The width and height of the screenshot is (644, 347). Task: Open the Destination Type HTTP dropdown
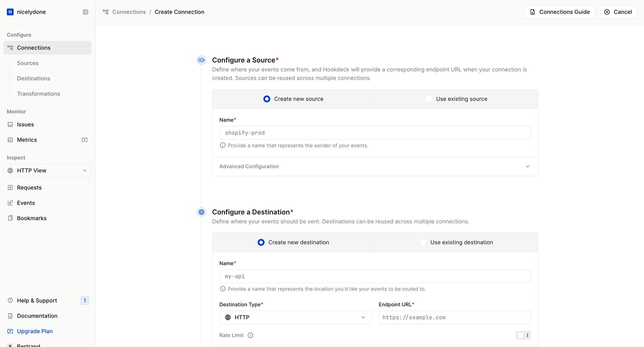pos(296,317)
